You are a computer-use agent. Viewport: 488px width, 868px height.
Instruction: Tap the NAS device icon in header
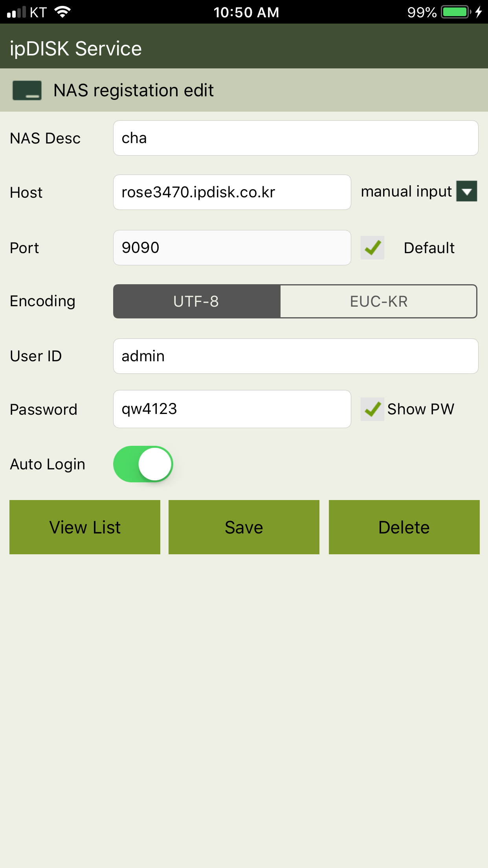click(x=27, y=90)
